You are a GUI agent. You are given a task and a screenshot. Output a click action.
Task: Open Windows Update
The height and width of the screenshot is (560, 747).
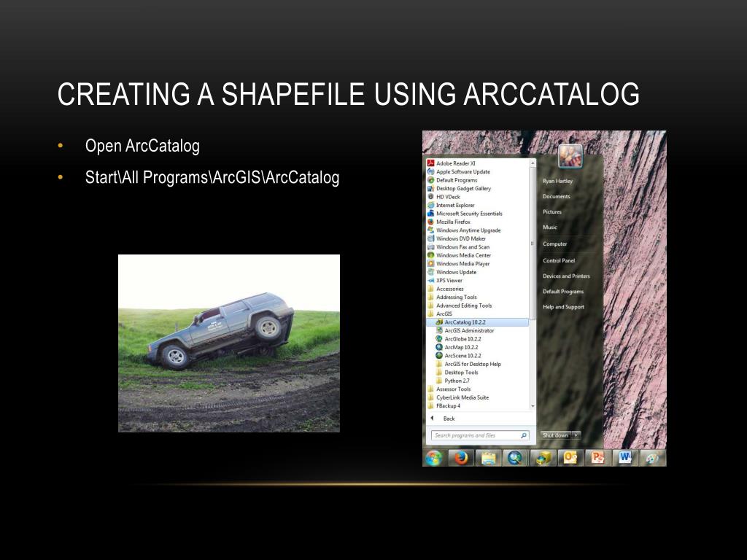(x=452, y=273)
